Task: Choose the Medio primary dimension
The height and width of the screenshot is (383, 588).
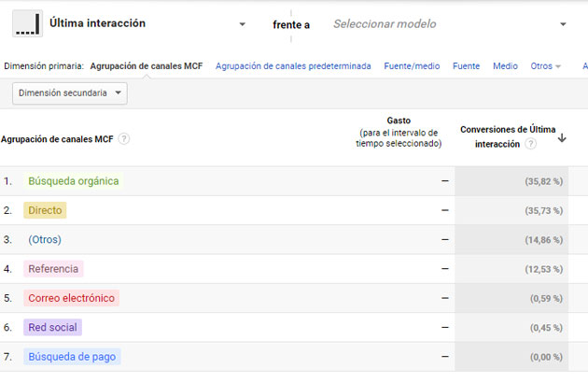Action: [x=505, y=66]
